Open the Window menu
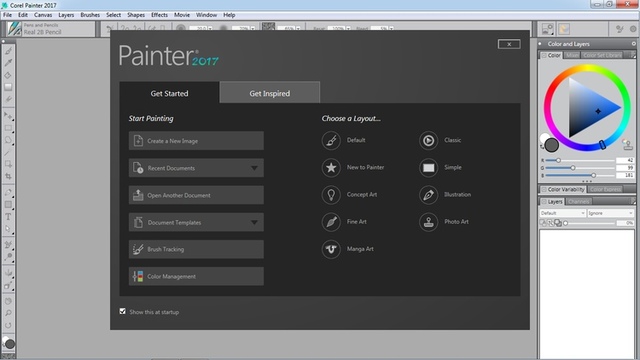The width and height of the screenshot is (640, 360). (x=207, y=15)
